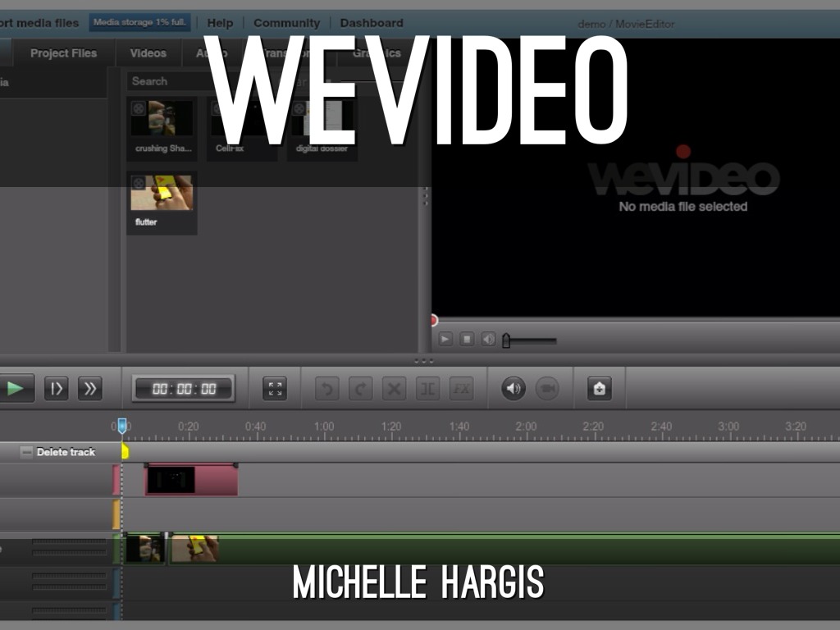Open the FX effects tool
The image size is (840, 630).
[x=461, y=389]
